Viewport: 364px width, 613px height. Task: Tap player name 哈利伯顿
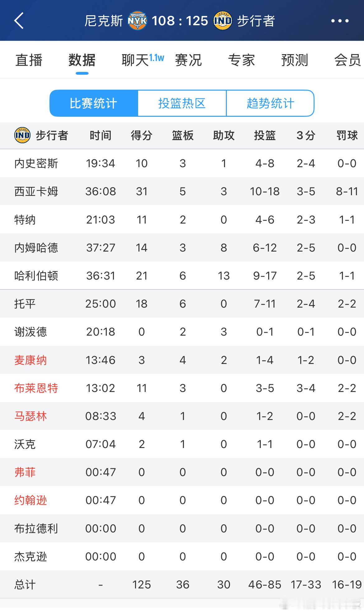(x=36, y=276)
